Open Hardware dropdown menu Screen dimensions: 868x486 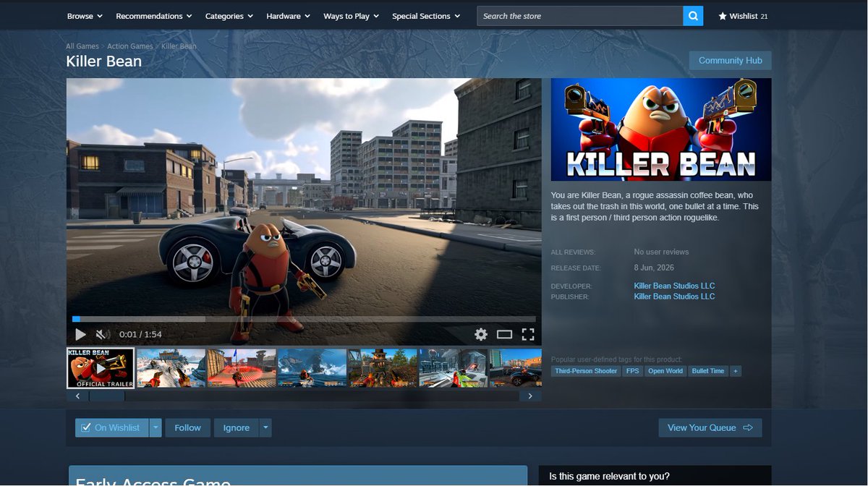coord(288,16)
